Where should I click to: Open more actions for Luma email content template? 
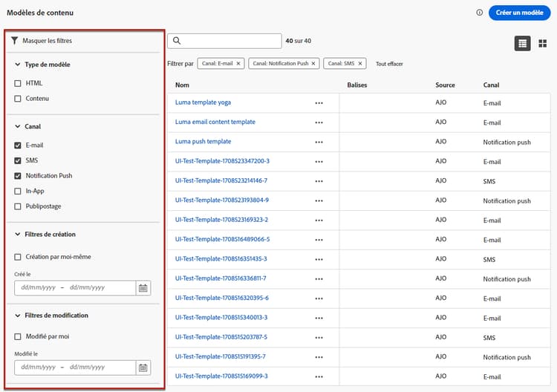[x=319, y=122]
